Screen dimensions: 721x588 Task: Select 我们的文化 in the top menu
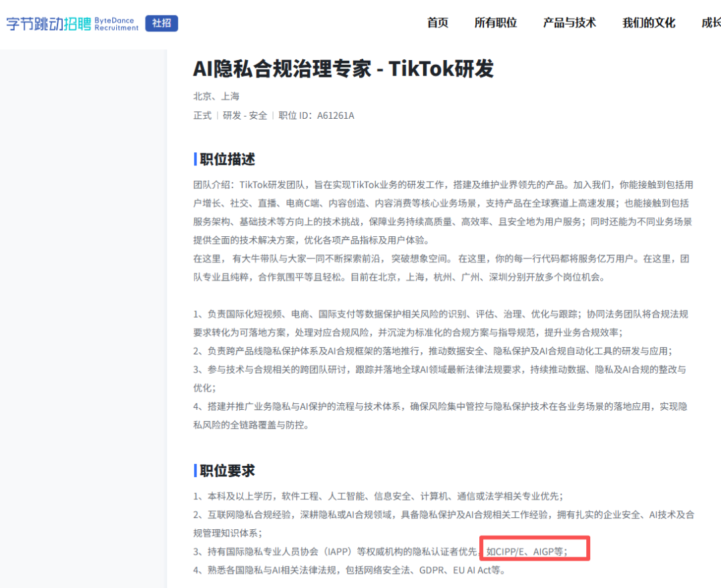[x=648, y=23]
